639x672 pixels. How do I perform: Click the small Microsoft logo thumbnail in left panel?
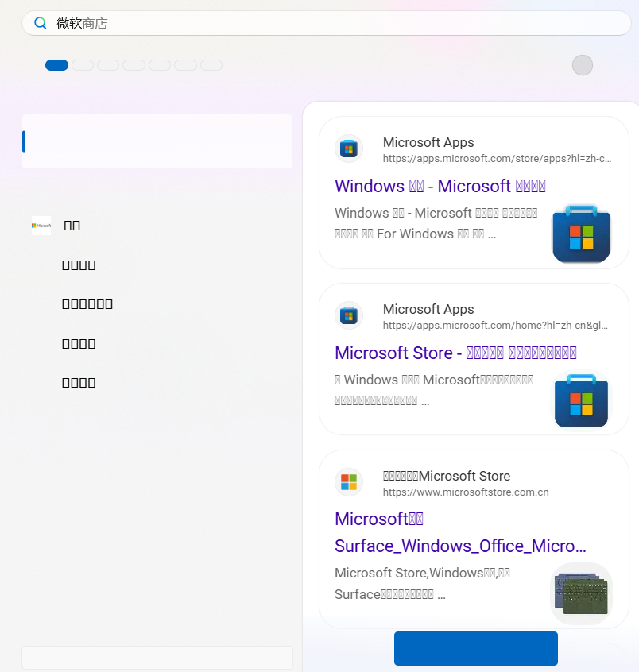point(41,226)
